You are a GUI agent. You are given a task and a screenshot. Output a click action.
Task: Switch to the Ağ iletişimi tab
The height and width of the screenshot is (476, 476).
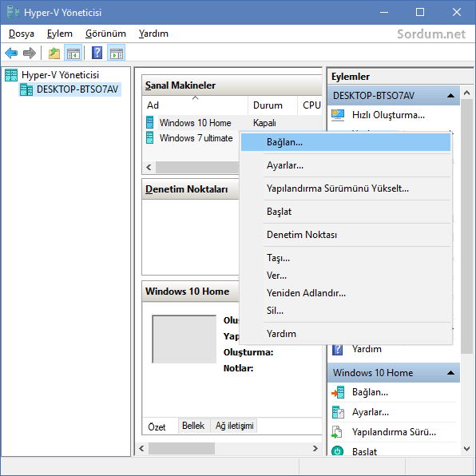[234, 426]
